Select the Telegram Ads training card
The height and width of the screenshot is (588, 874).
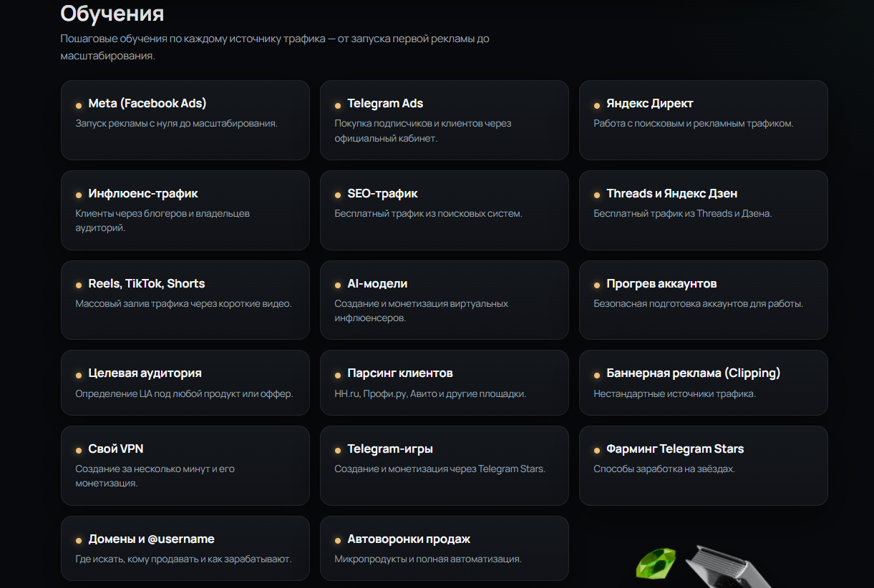(x=445, y=120)
